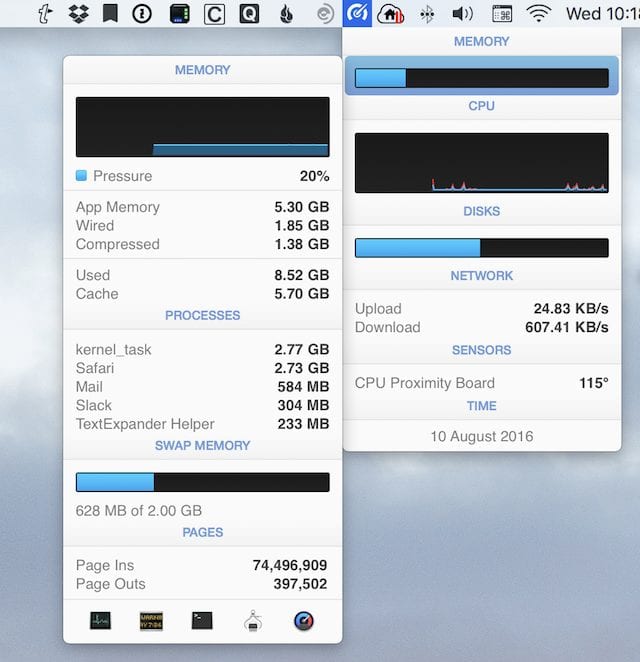Launch Console using the warning log icon
The height and width of the screenshot is (662, 640).
click(151, 621)
